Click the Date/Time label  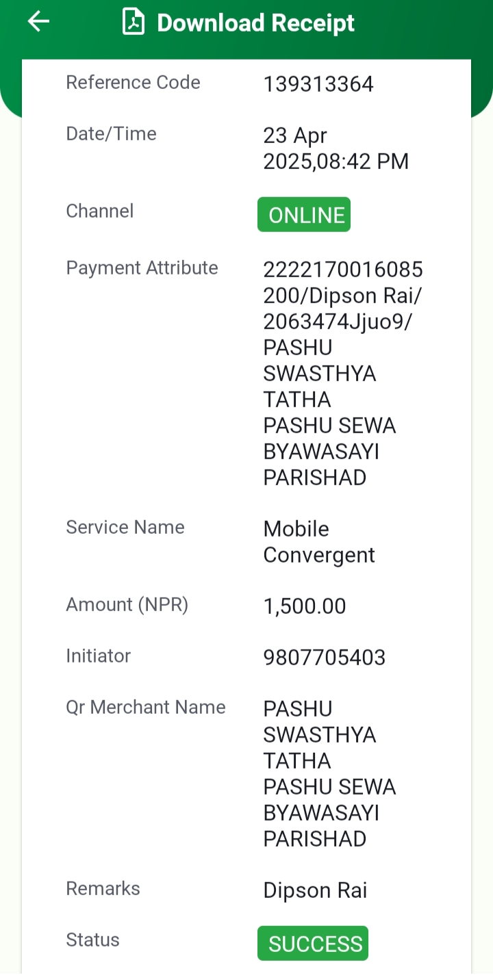112,134
